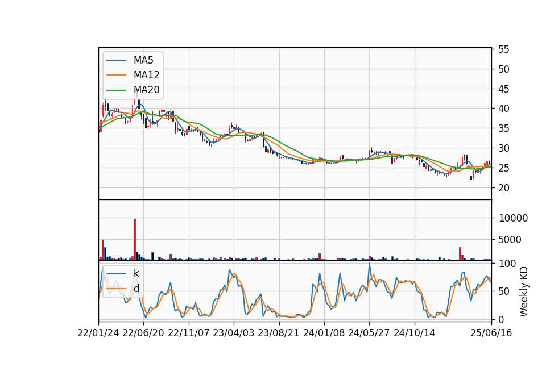Click the 22/01/24 date tick label
Screen dimensions: 546x392
[98, 333]
